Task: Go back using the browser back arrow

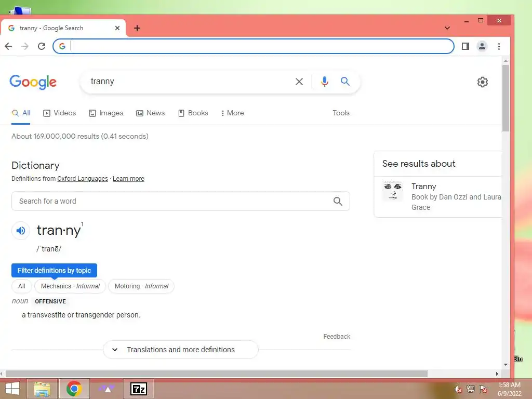Action: pos(8,46)
